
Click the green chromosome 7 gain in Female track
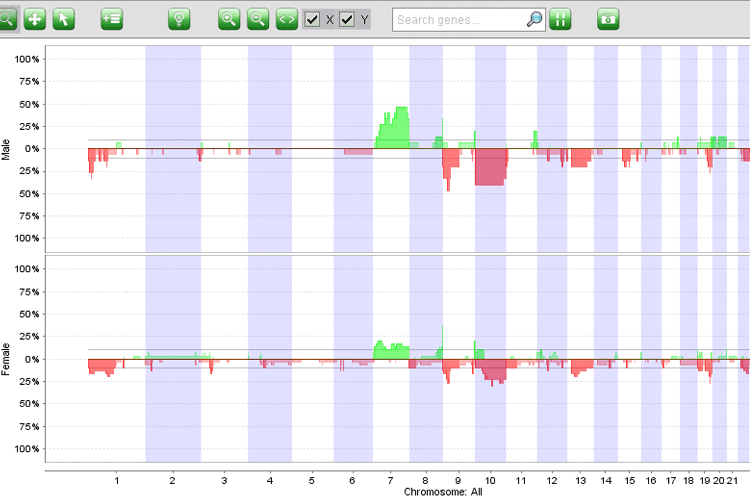pos(390,351)
